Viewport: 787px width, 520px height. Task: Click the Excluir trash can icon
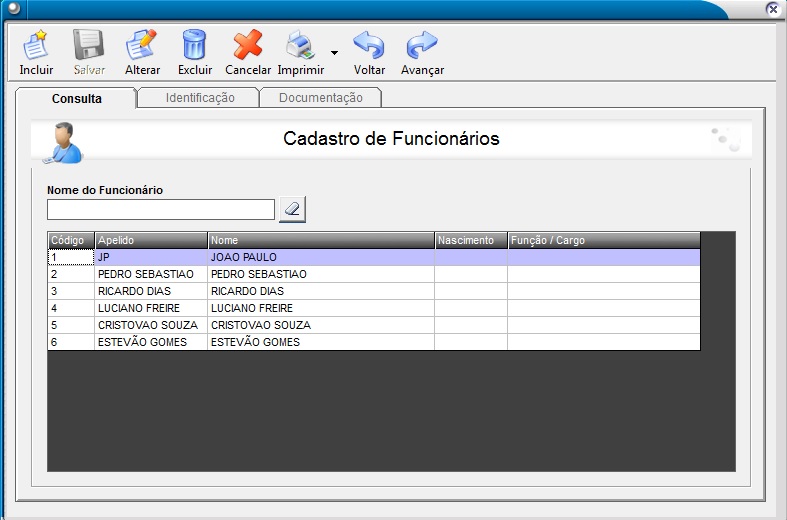[195, 45]
